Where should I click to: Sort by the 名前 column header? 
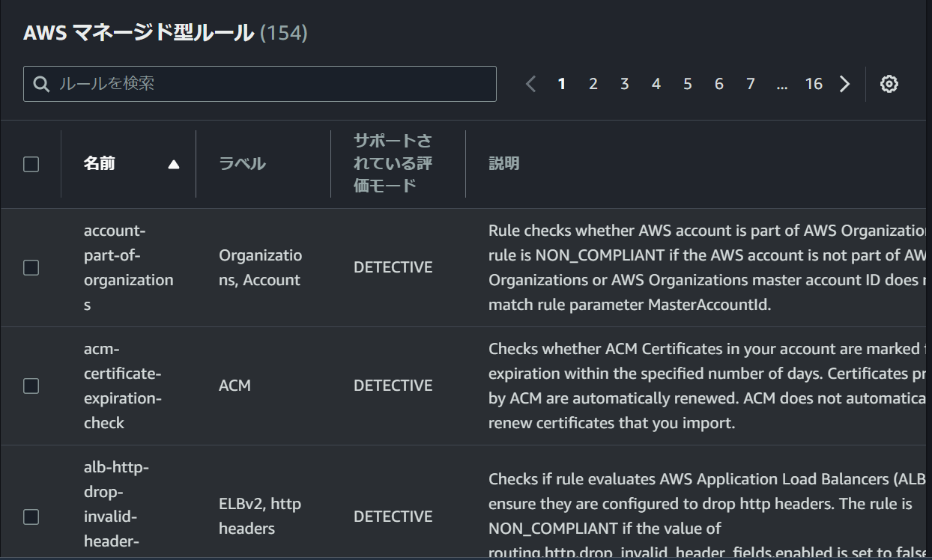point(100,163)
